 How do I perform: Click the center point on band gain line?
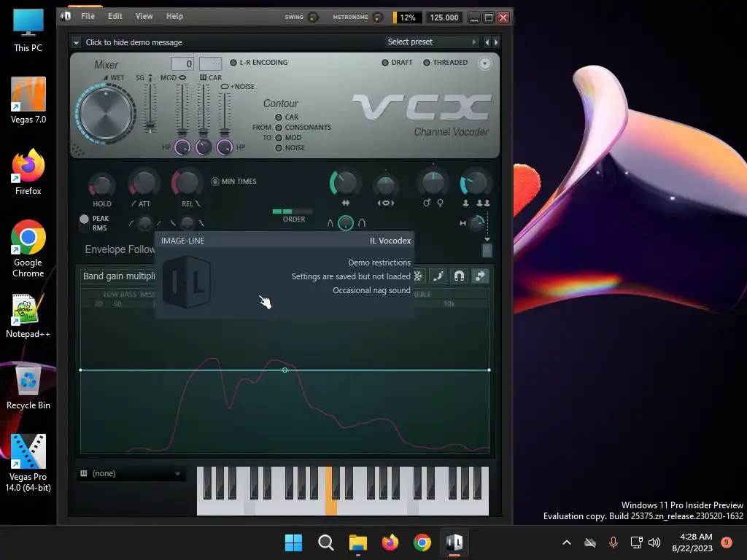click(285, 370)
